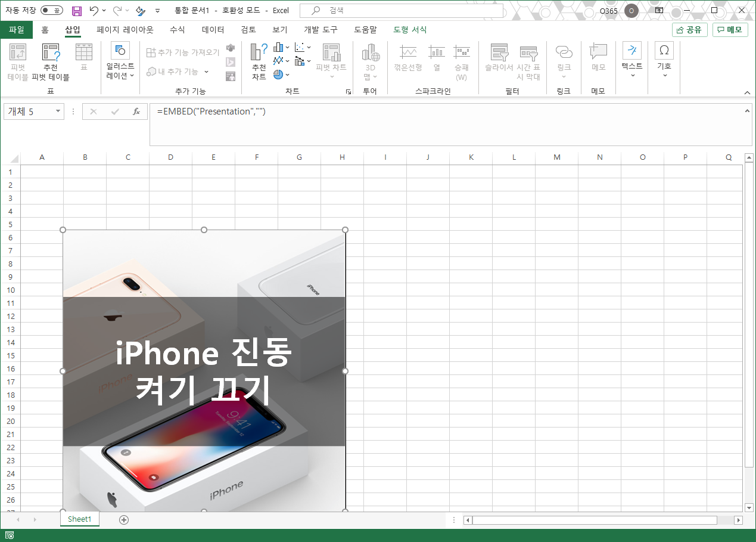Open the 파일 menu

[17, 30]
